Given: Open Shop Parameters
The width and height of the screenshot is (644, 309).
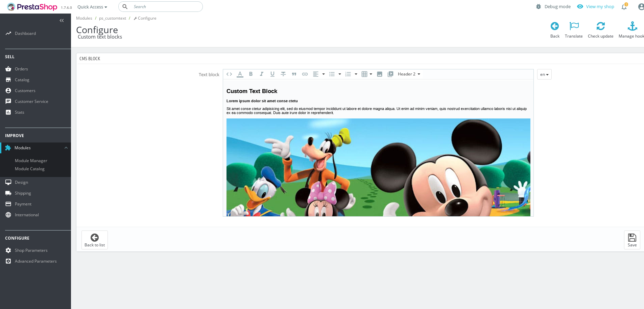Looking at the screenshot, I should [31, 250].
